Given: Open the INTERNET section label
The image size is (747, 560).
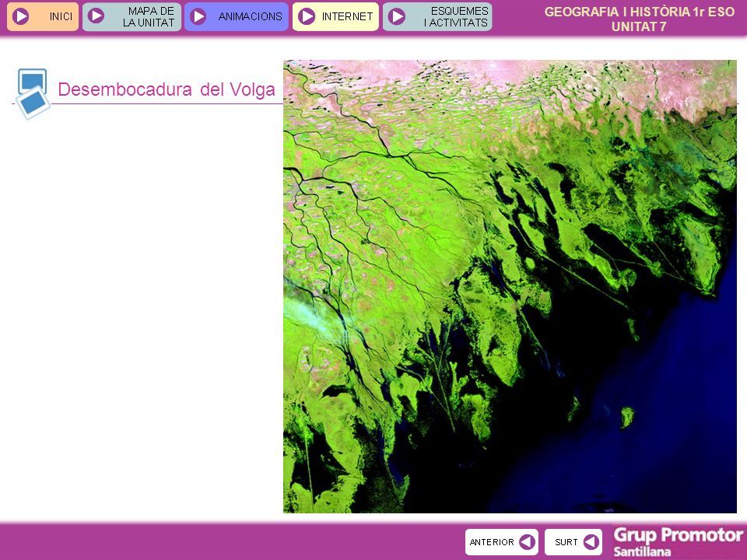Looking at the screenshot, I should click(x=347, y=16).
